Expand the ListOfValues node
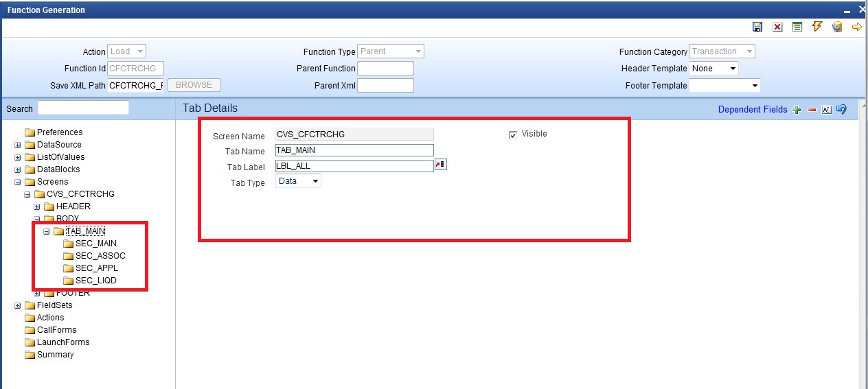Image resolution: width=868 pixels, height=389 pixels. click(17, 157)
